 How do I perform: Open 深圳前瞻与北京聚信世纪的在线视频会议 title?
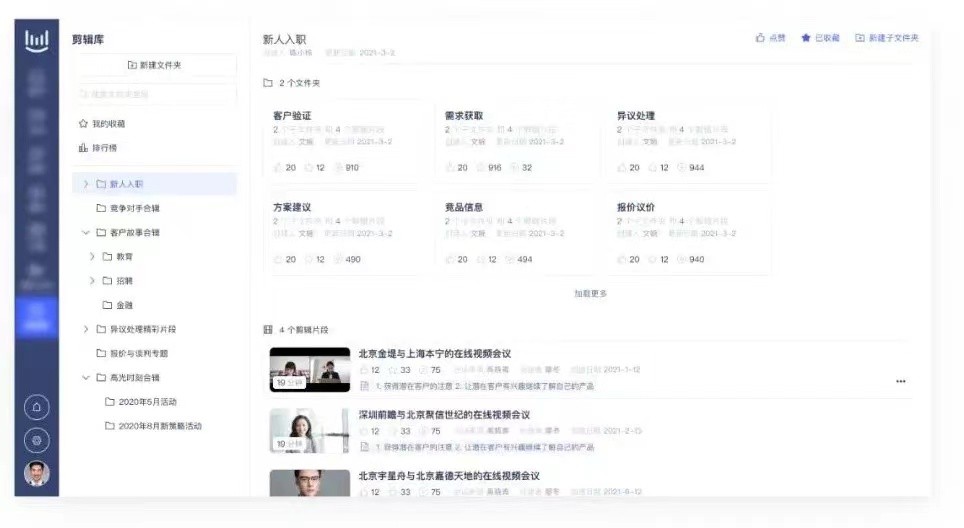444,415
